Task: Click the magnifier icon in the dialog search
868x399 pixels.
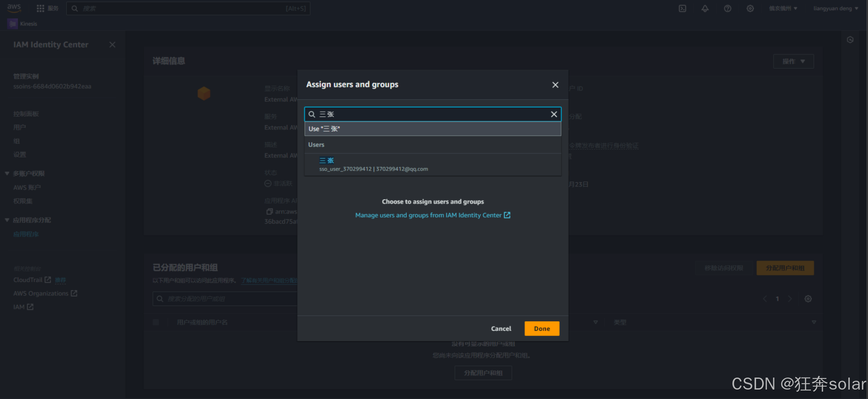Action: pyautogui.click(x=312, y=114)
